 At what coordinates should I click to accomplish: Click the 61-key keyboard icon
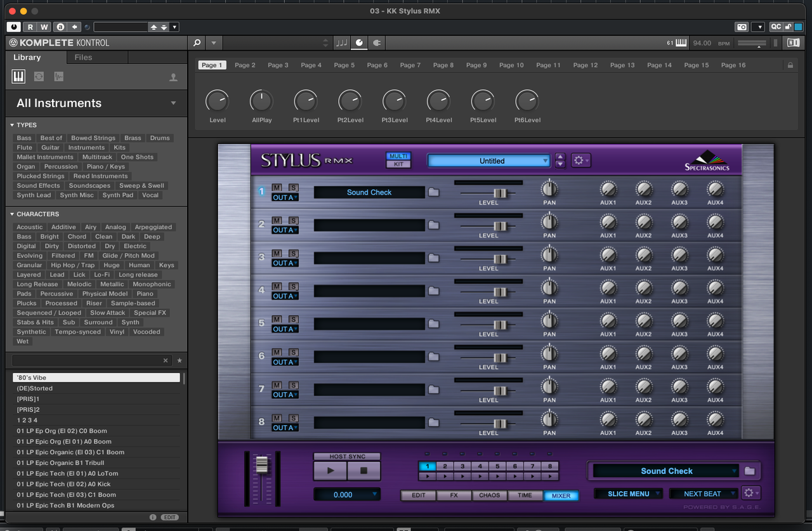click(x=681, y=43)
